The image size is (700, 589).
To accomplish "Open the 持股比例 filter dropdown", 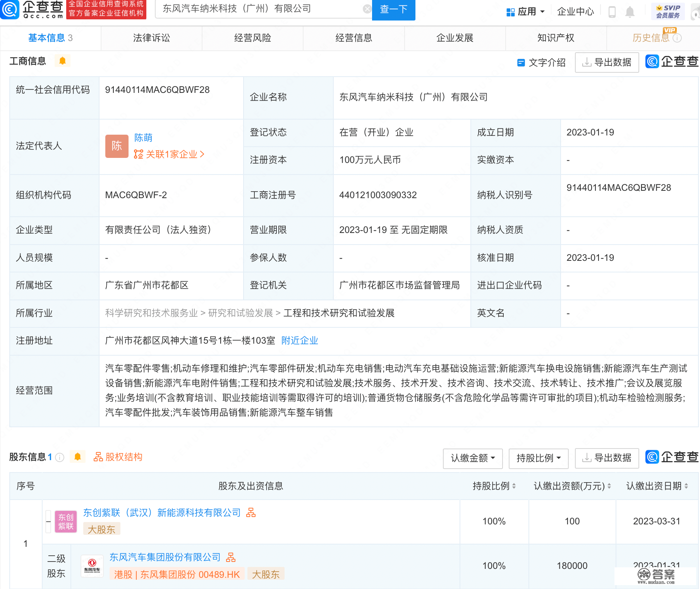I will pos(539,458).
